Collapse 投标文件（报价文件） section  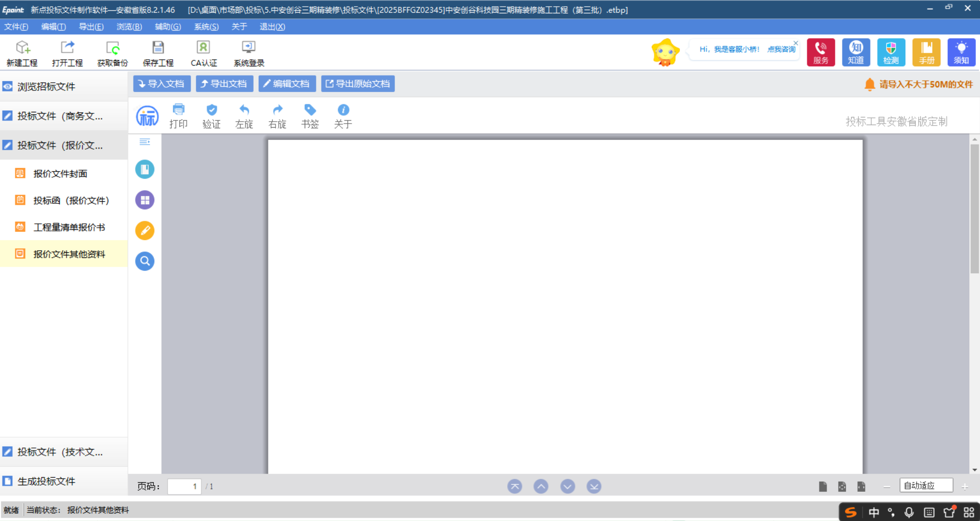tap(60, 146)
